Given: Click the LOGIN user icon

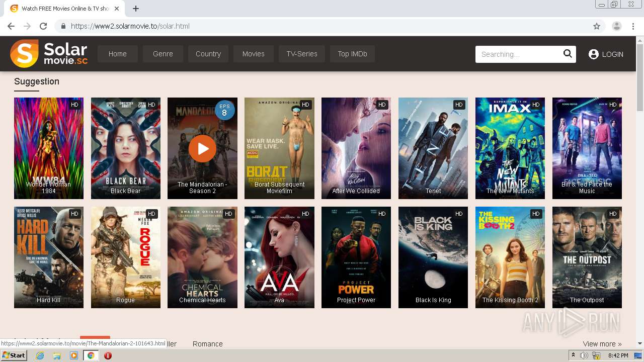Looking at the screenshot, I should tap(594, 54).
